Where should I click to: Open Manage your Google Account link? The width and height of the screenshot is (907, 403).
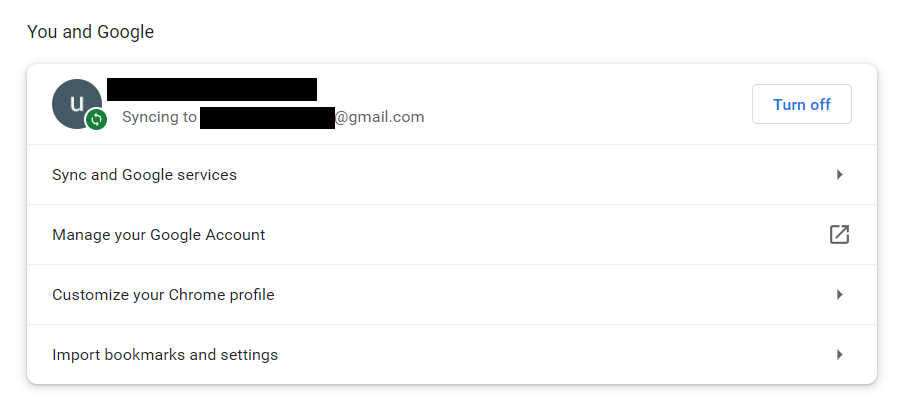tap(158, 235)
